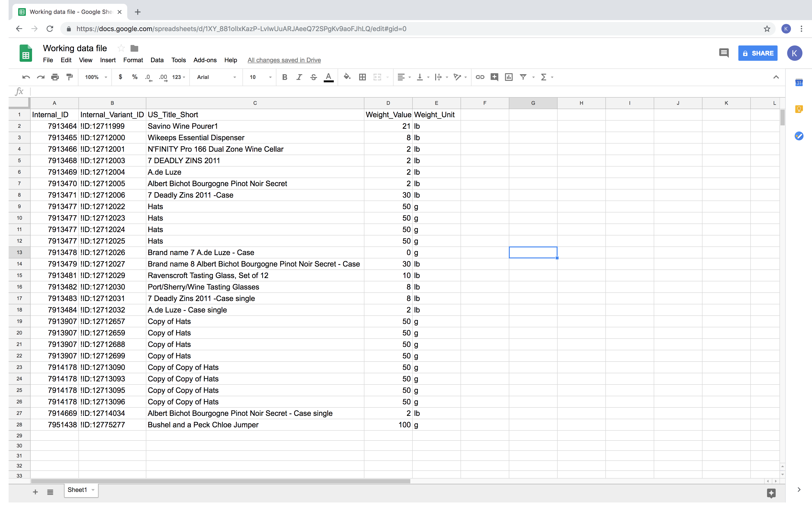Select the zoom level 100% dropdown
The height and width of the screenshot is (513, 812).
coord(94,77)
